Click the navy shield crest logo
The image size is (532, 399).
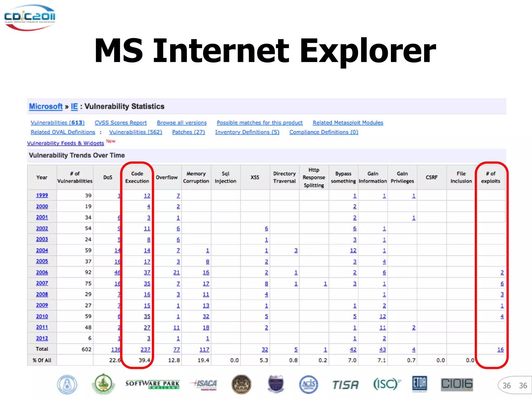click(276, 384)
